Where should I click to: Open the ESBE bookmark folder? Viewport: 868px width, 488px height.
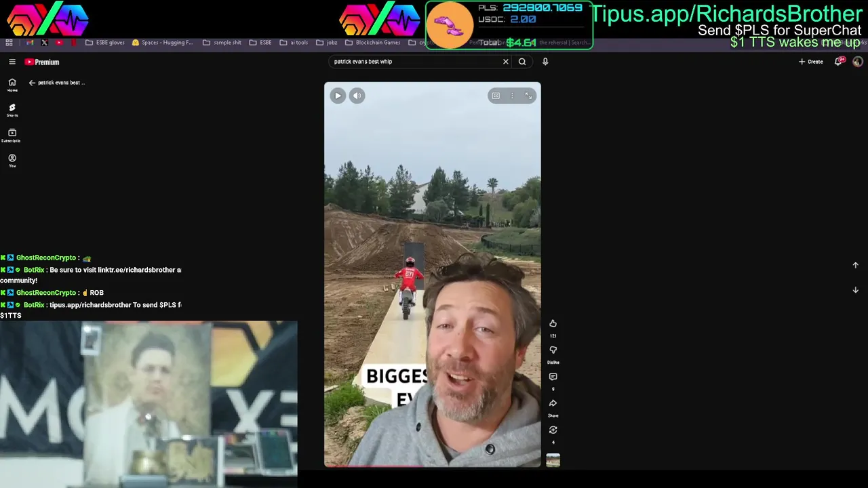260,42
